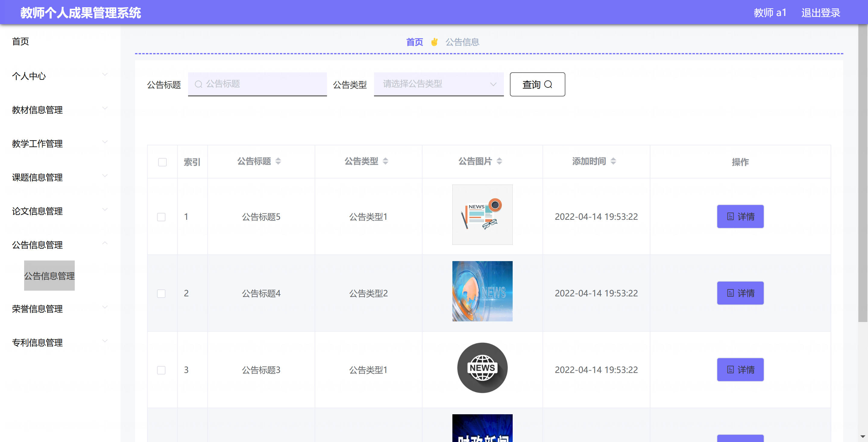Expand the 个人中心 sidebar menu
This screenshot has height=442, width=868.
click(60, 76)
